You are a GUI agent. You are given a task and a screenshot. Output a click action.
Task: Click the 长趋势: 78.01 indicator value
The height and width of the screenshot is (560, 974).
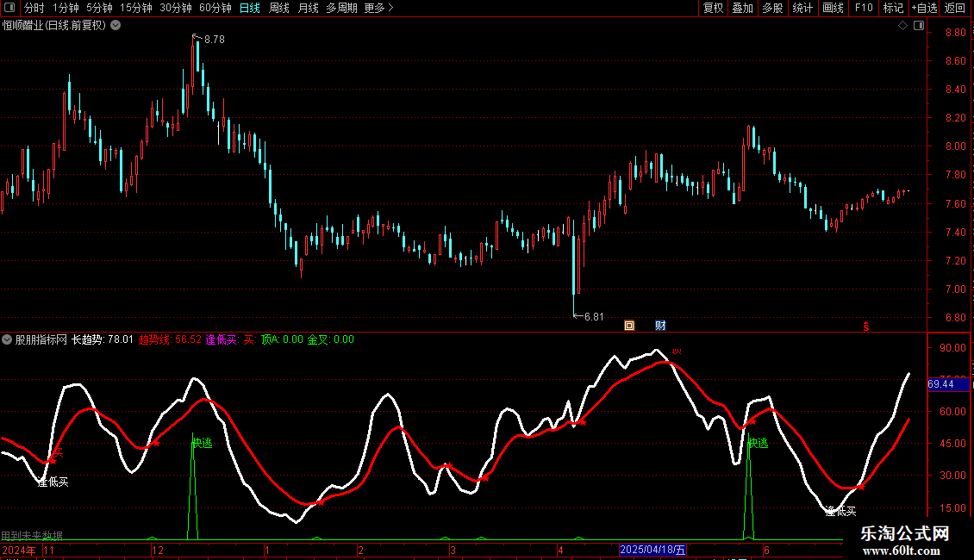(103, 339)
